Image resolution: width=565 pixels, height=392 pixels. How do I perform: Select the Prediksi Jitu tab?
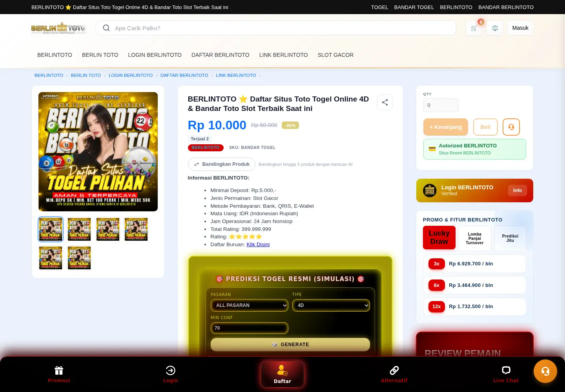510,238
